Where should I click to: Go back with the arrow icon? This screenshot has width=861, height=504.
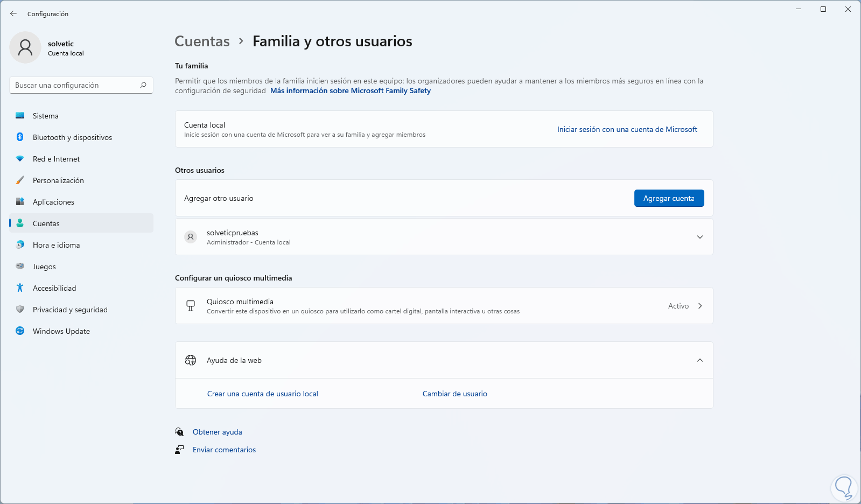pos(13,13)
